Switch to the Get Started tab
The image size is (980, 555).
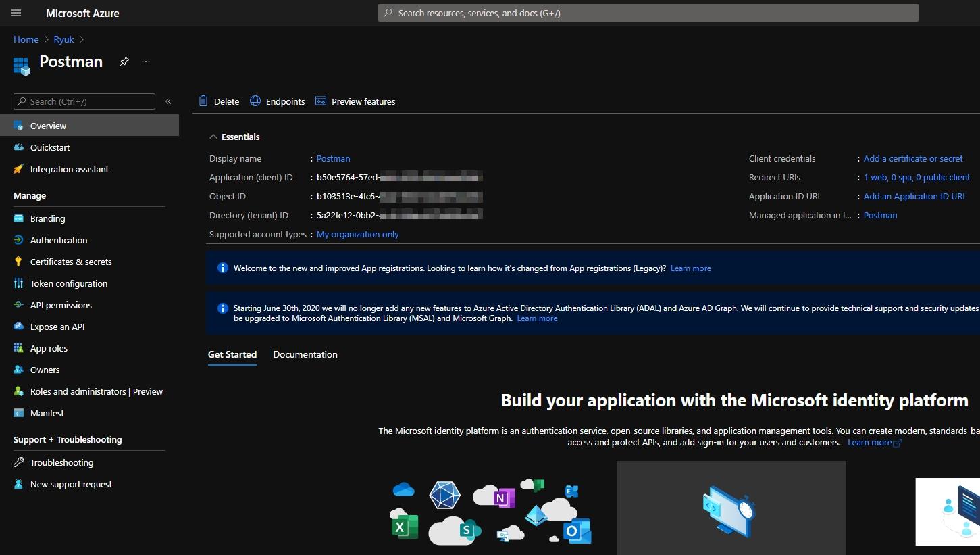coord(232,354)
